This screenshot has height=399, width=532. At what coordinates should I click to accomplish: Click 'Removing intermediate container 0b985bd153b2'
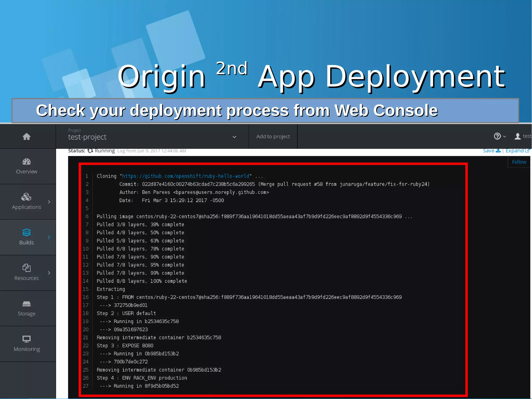(159, 370)
